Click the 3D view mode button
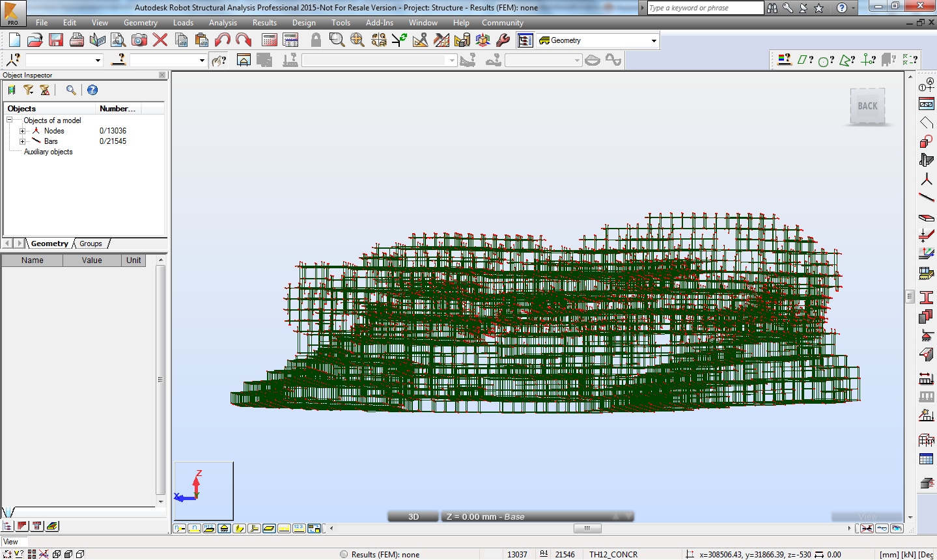This screenshot has height=560, width=937. pyautogui.click(x=413, y=517)
